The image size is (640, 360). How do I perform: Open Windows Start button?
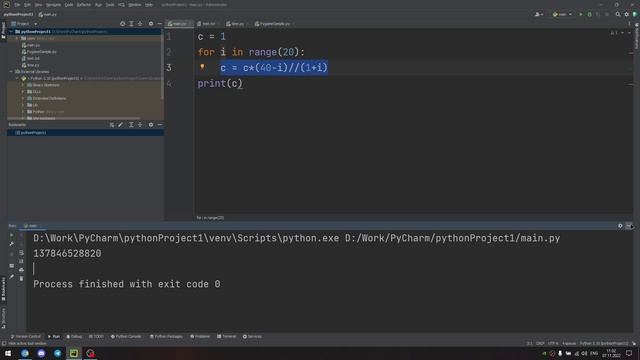point(8,353)
